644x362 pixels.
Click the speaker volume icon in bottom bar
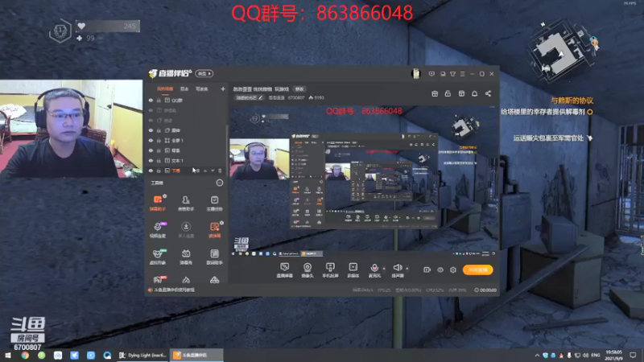[397, 268]
